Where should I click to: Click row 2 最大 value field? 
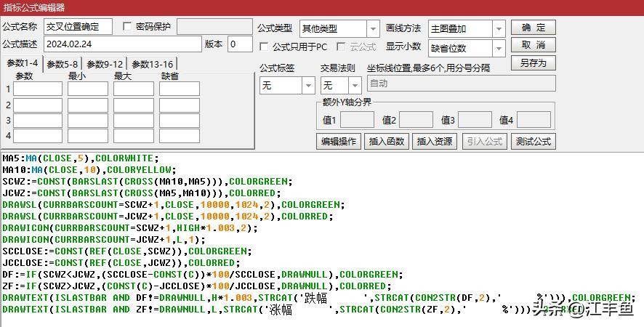click(134, 105)
